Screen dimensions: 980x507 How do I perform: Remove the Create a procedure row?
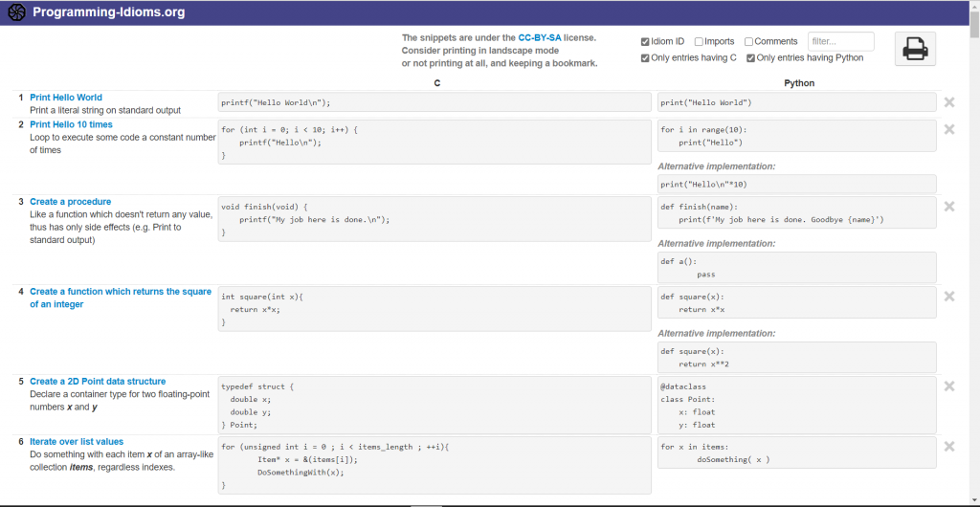click(x=949, y=207)
